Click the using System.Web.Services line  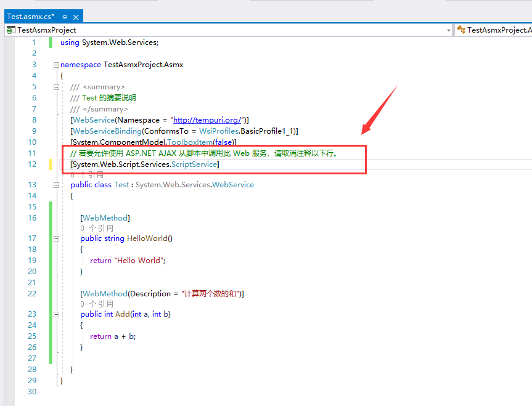coord(109,43)
